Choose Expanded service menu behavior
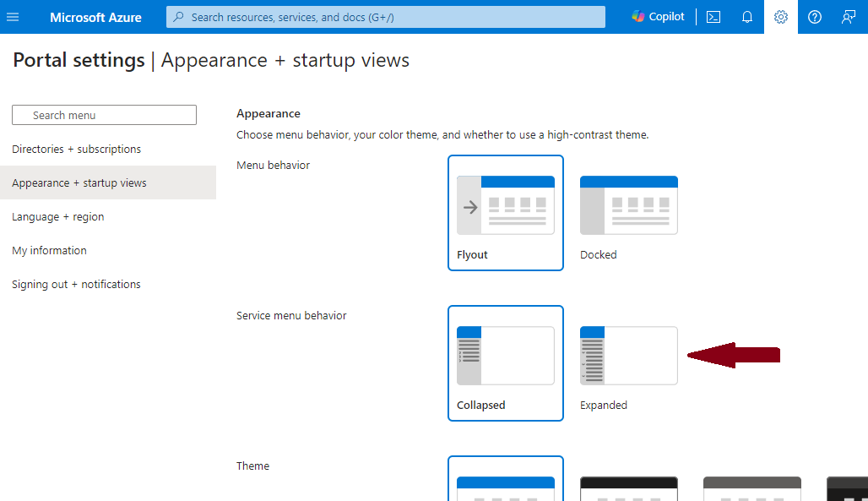This screenshot has width=868, height=501. click(x=628, y=363)
